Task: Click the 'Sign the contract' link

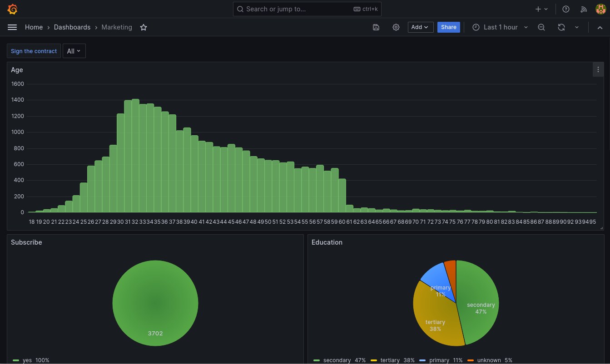Action: (x=34, y=51)
